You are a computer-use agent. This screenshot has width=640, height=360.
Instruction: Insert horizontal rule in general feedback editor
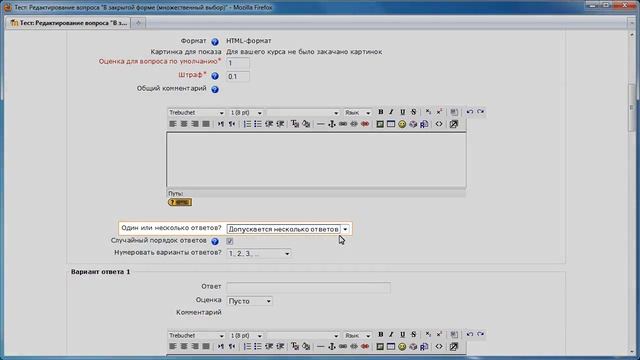click(320, 124)
